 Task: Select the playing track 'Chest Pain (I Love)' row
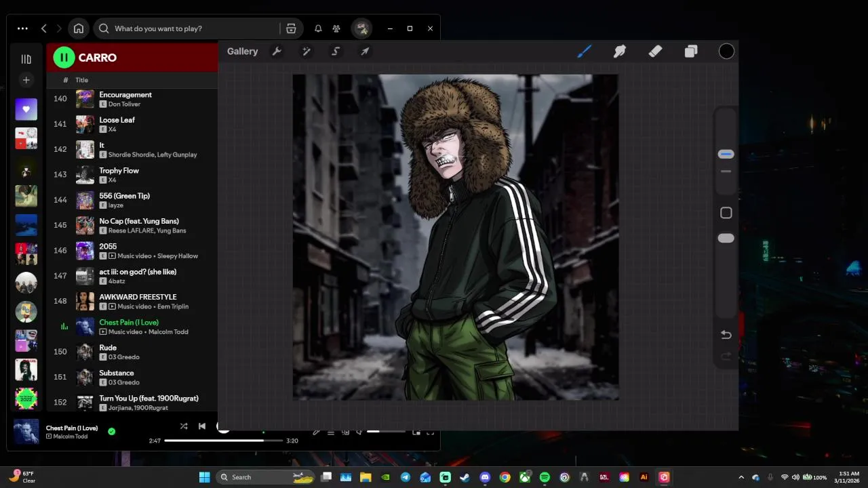click(x=132, y=327)
